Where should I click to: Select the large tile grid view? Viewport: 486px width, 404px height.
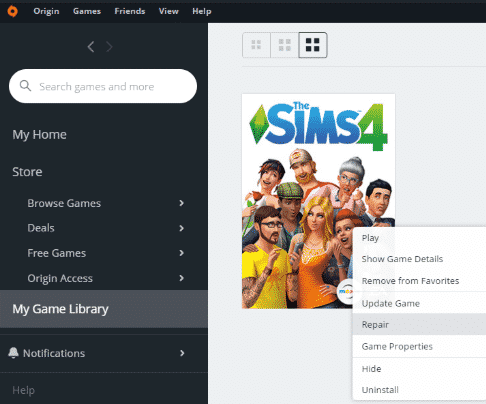[313, 45]
